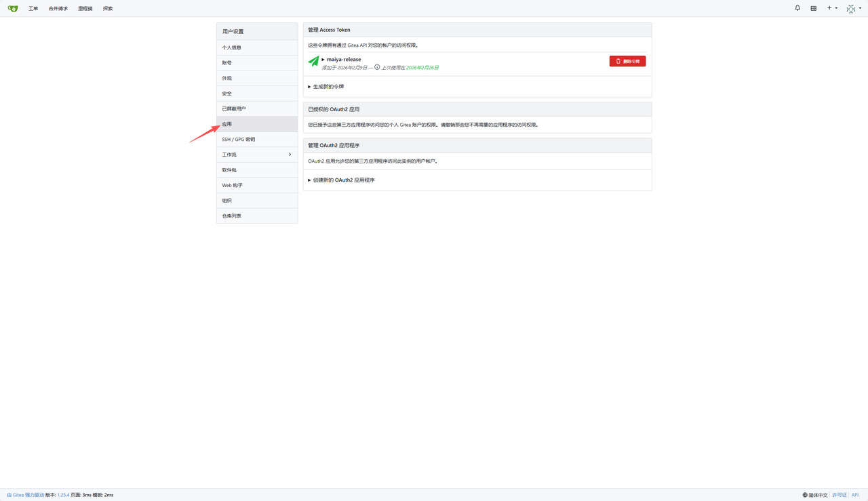Click the 1.25.4 version link in footer
Viewport: 868px width, 501px height.
(63, 496)
